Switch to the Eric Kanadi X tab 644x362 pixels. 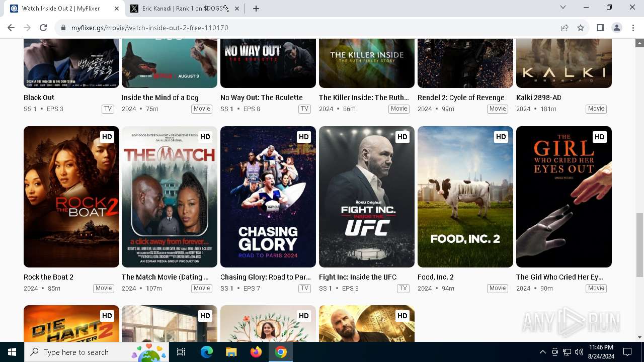point(185,9)
